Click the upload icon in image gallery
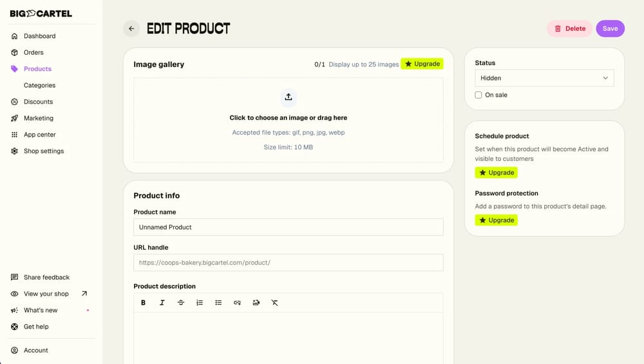 pyautogui.click(x=289, y=97)
